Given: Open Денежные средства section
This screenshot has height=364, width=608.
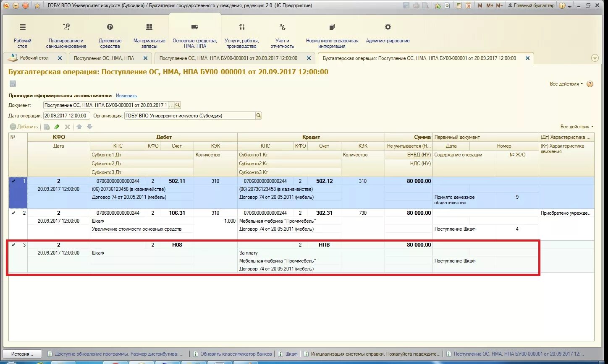Looking at the screenshot, I should (110, 36).
